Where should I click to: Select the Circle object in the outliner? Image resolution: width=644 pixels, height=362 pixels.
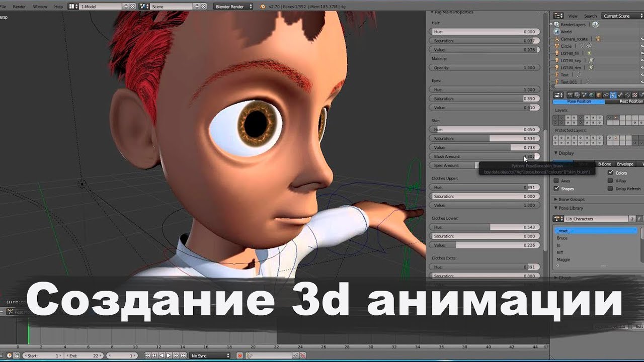click(x=566, y=46)
